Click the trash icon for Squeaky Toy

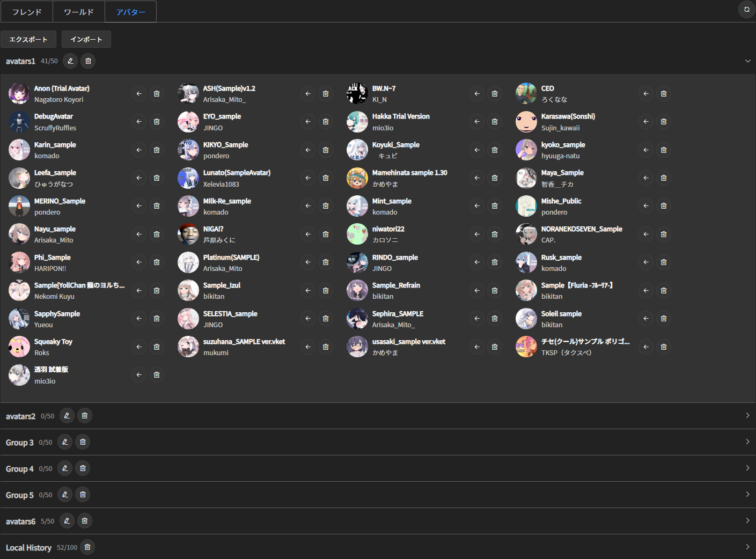157,347
